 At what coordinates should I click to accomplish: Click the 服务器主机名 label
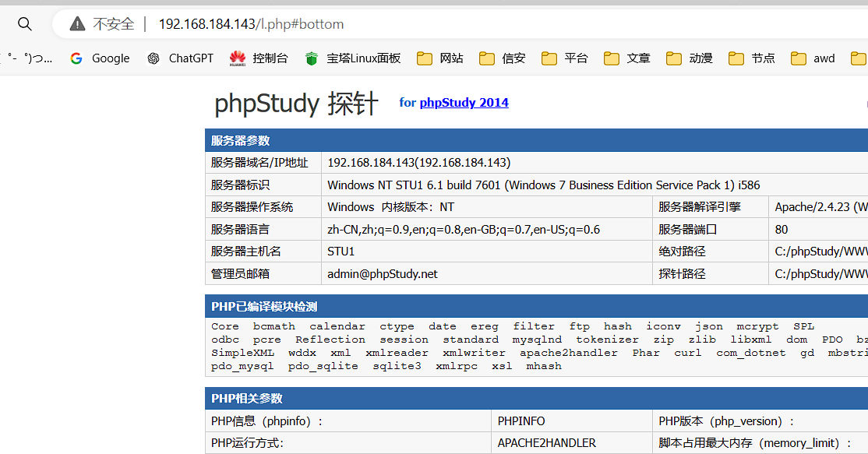pos(245,251)
